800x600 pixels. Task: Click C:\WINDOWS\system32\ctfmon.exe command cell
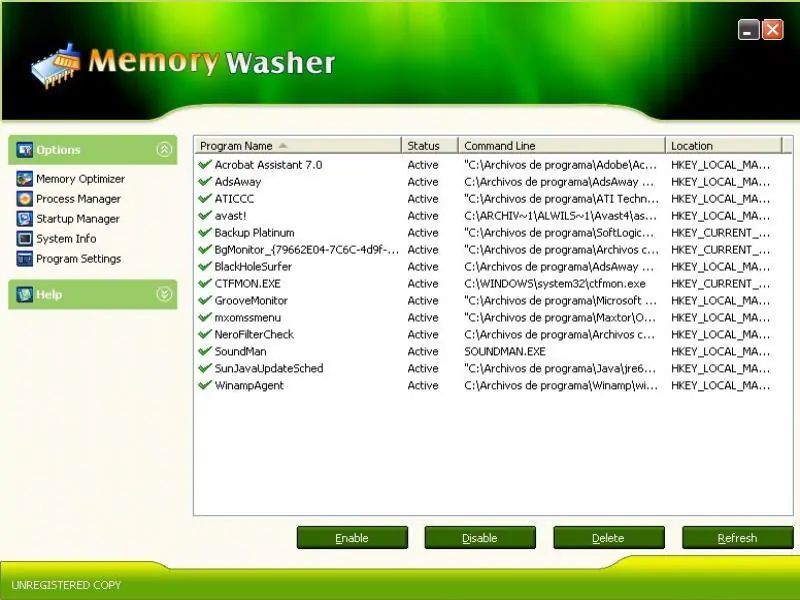pyautogui.click(x=555, y=284)
